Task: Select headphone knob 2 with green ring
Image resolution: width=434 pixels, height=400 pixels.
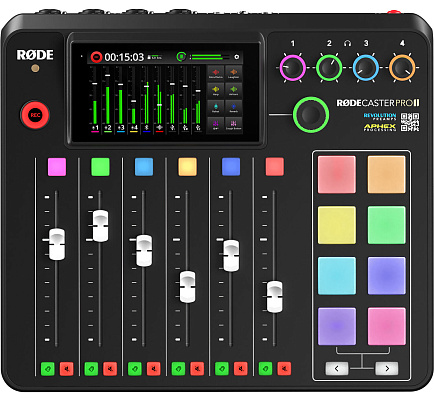Action: (329, 68)
